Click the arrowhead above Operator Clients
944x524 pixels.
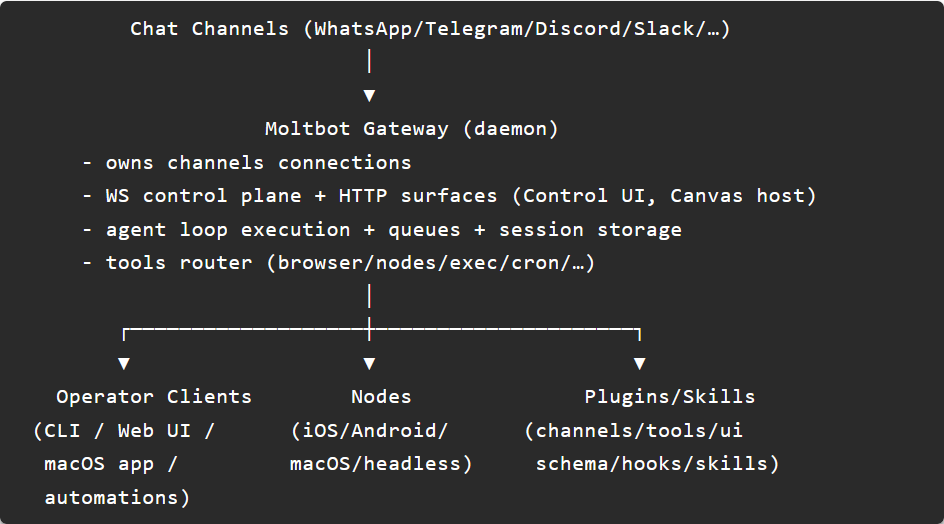(124, 363)
